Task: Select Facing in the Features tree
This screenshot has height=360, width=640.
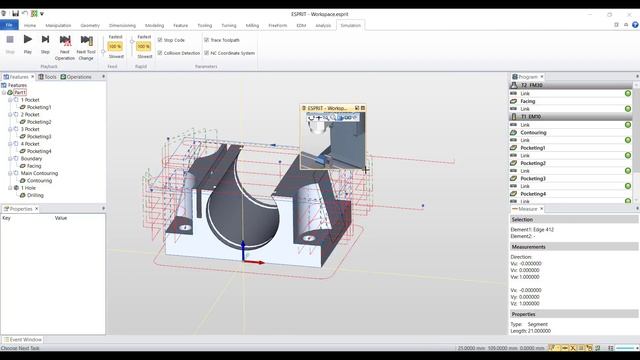Action: click(34, 166)
